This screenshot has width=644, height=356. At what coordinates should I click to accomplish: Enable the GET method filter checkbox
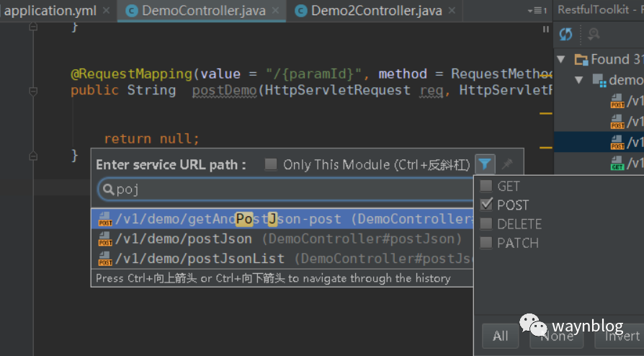point(487,187)
